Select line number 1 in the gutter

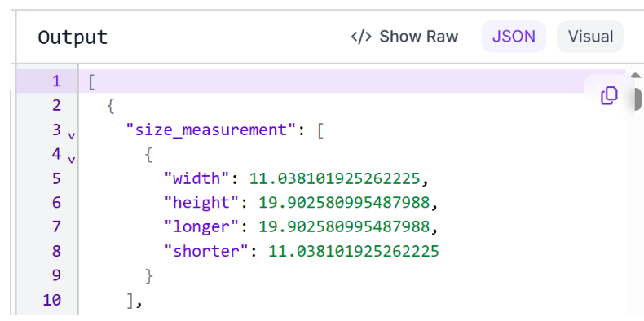click(x=56, y=81)
